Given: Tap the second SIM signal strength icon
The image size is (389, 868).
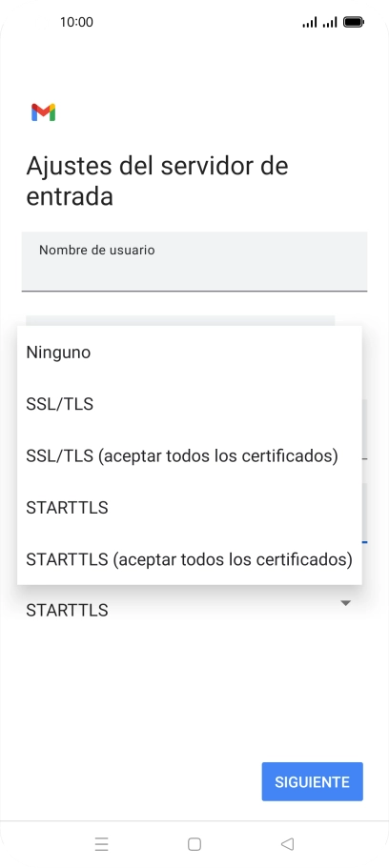Looking at the screenshot, I should point(330,22).
